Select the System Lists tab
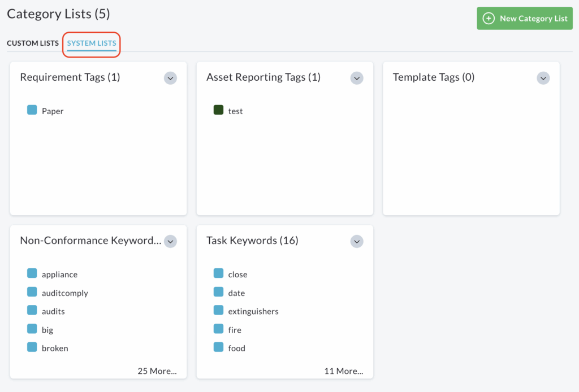This screenshot has width=579, height=392. [92, 43]
